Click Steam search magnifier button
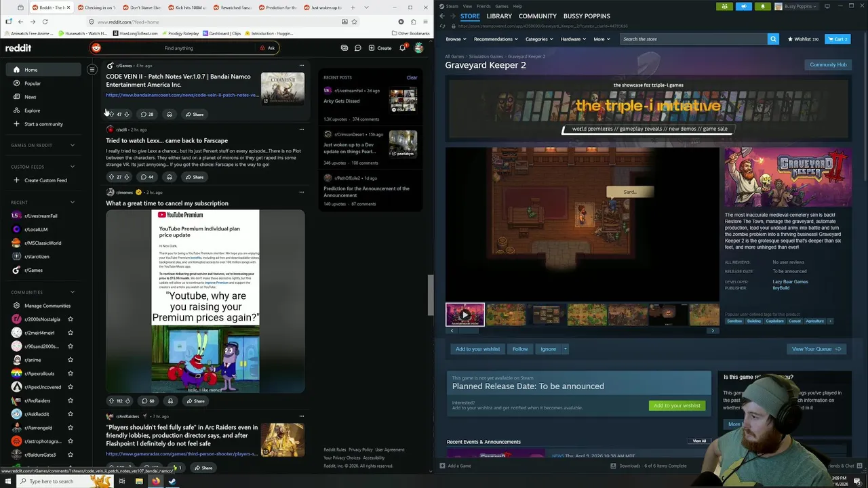This screenshot has height=488, width=868. point(773,39)
